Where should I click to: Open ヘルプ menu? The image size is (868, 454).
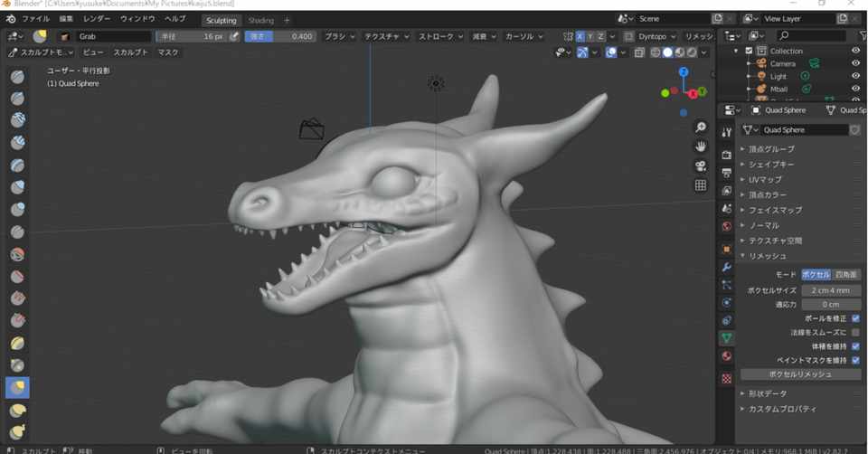pos(175,19)
